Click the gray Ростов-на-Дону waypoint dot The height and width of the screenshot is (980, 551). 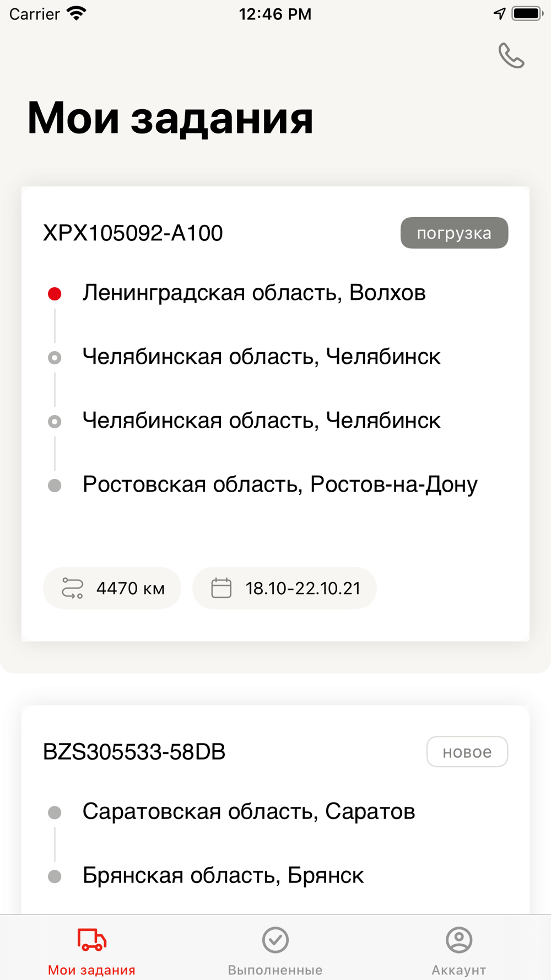pyautogui.click(x=55, y=486)
